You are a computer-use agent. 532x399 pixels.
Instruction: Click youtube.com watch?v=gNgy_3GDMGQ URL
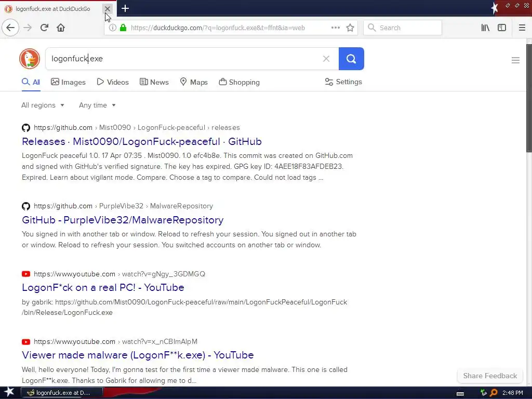click(119, 274)
